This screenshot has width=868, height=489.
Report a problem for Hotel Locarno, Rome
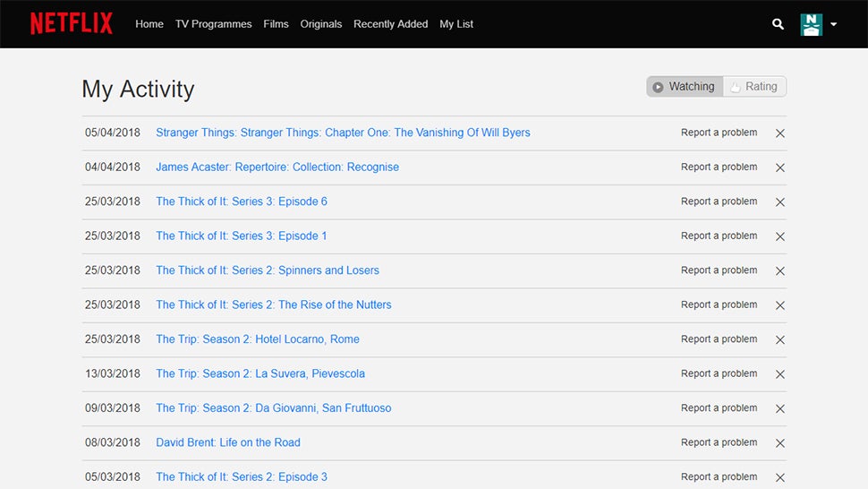719,339
